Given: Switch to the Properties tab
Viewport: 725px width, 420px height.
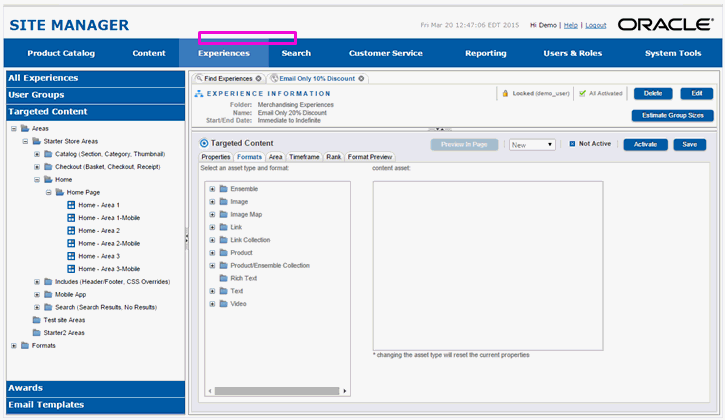Looking at the screenshot, I should pyautogui.click(x=215, y=157).
